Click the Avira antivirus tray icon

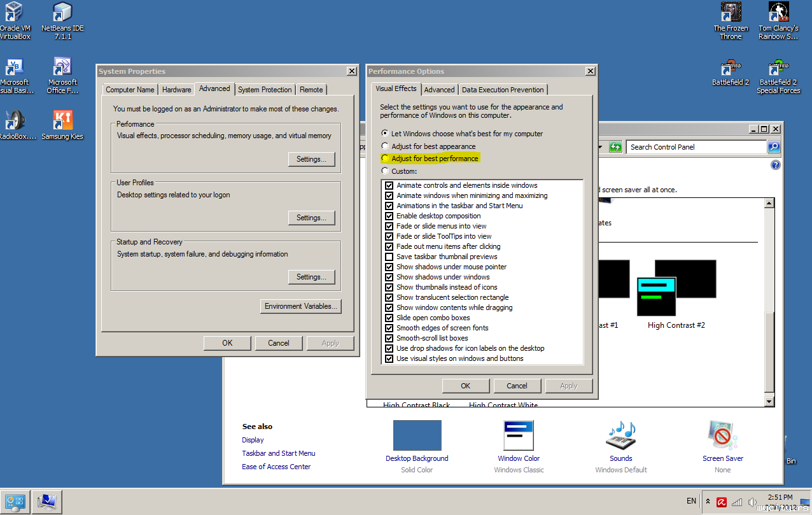point(722,502)
